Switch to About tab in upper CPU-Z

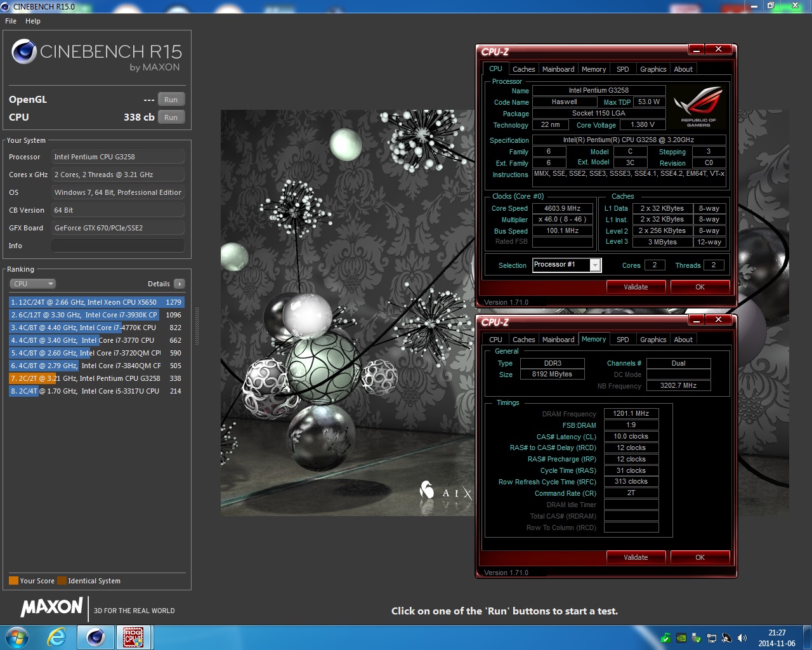pyautogui.click(x=683, y=69)
